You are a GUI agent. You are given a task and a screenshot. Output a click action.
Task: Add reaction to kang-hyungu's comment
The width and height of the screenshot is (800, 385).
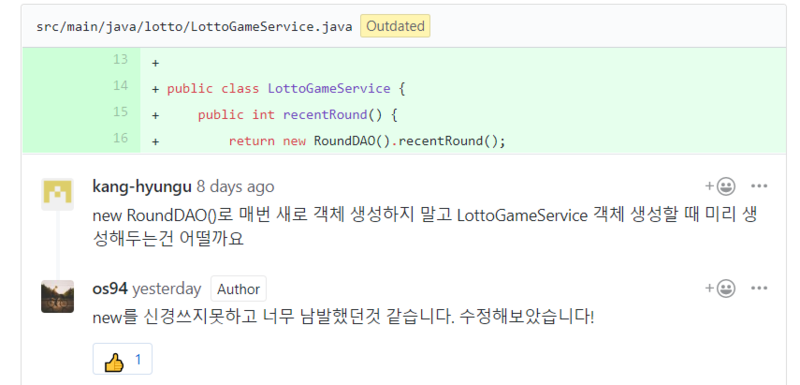pos(720,186)
